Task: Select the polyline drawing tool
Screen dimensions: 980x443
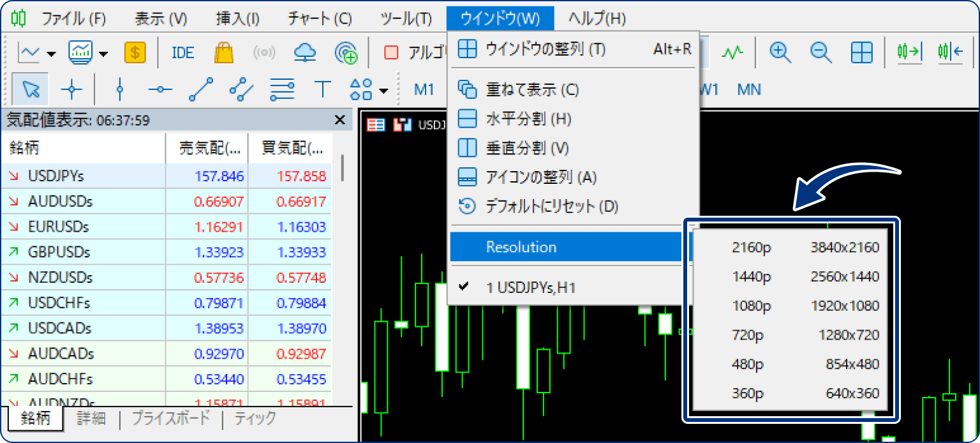Action: (x=241, y=89)
